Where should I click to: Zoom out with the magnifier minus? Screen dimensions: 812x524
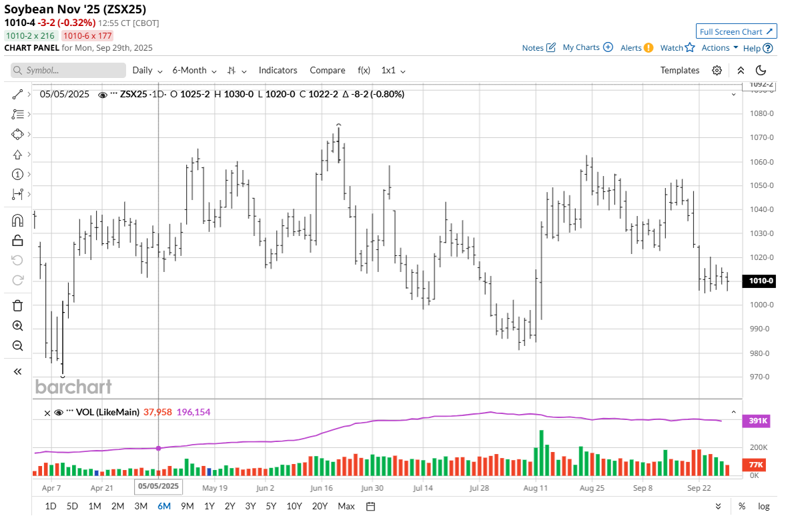click(x=17, y=345)
